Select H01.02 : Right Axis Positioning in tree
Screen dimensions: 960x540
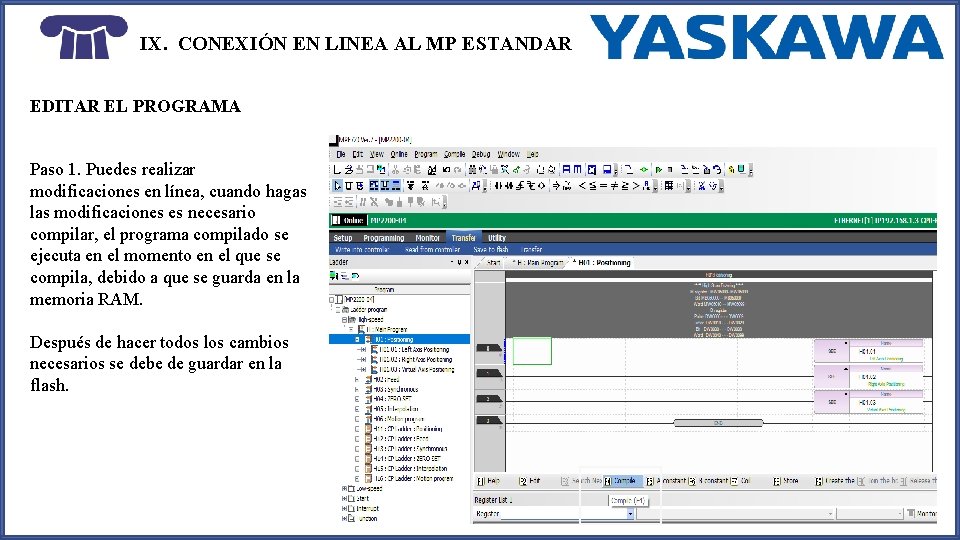(x=416, y=359)
